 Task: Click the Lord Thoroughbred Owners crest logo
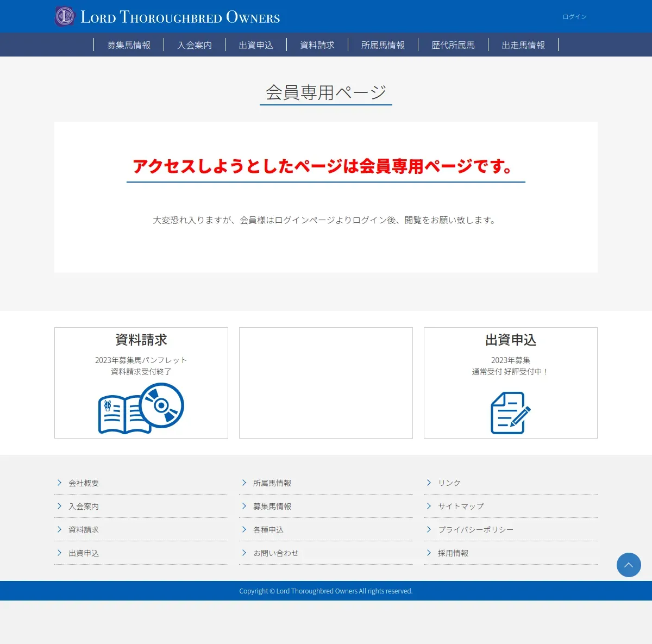click(x=65, y=16)
